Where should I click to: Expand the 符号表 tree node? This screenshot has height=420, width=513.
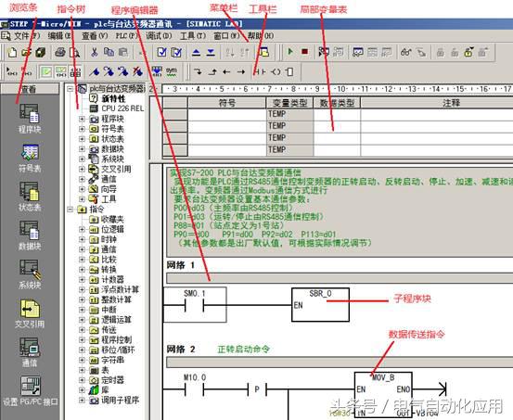(x=82, y=129)
